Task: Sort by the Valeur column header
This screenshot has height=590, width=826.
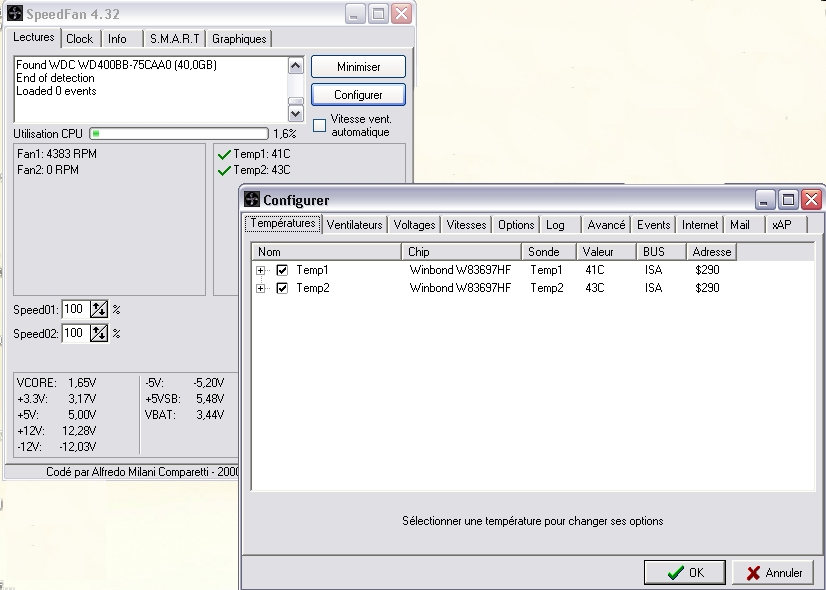Action: pos(606,252)
